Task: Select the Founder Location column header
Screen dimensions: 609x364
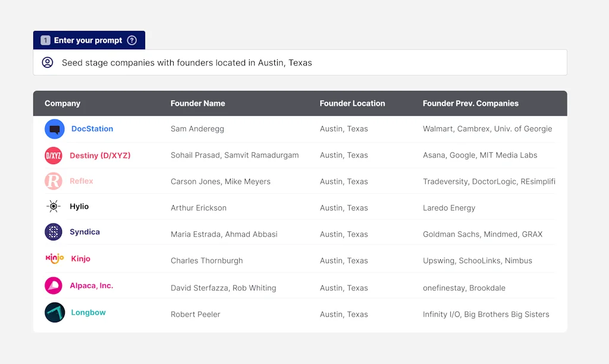Action: coord(352,103)
